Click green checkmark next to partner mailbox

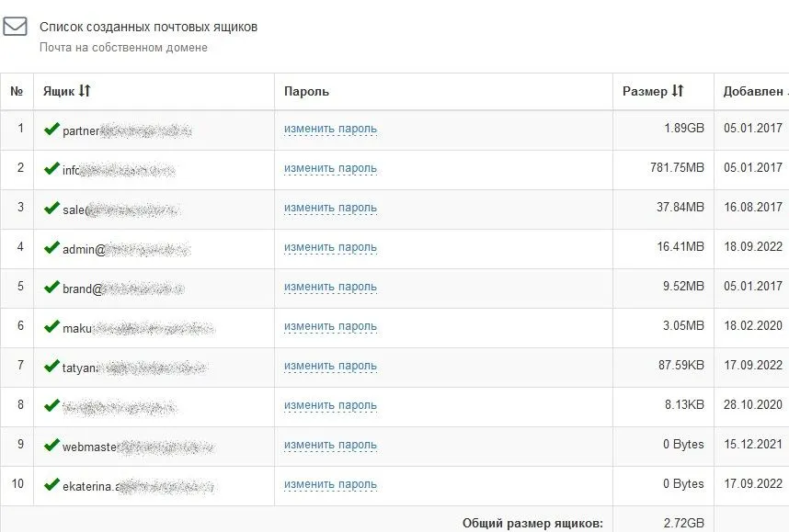[x=51, y=130]
